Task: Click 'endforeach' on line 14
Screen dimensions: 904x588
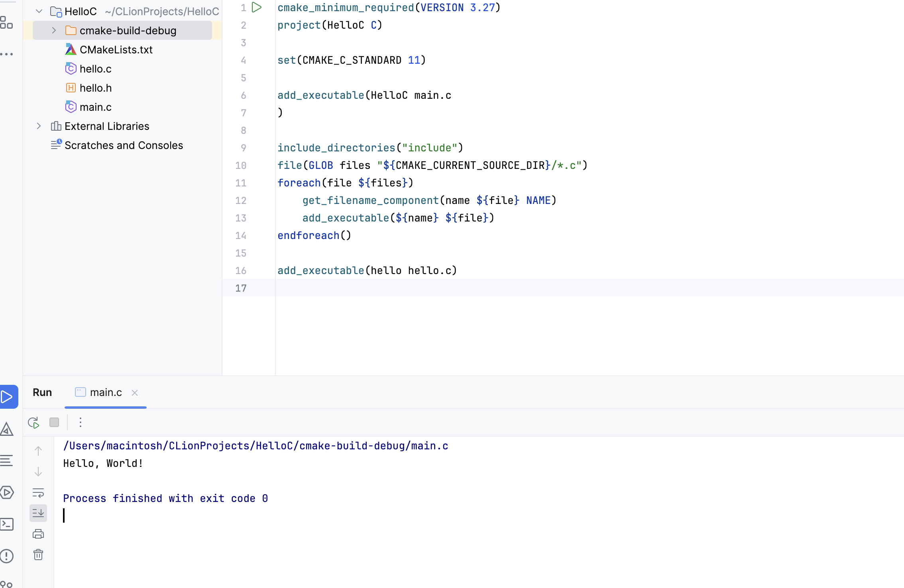Action: [309, 235]
